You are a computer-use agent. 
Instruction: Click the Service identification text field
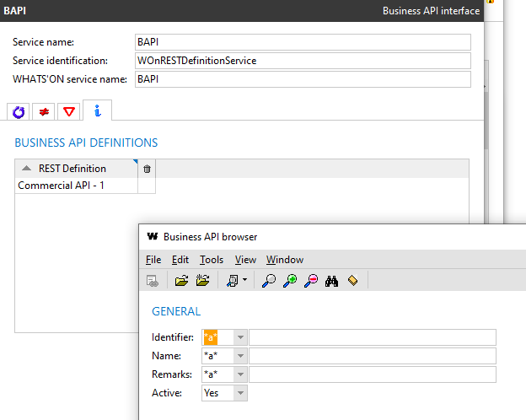pos(302,61)
